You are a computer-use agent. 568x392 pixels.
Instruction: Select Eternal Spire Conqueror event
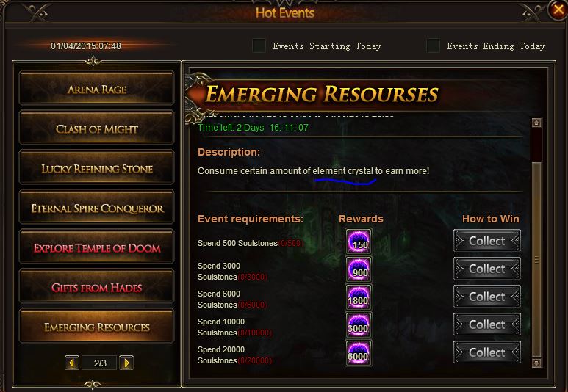[97, 208]
